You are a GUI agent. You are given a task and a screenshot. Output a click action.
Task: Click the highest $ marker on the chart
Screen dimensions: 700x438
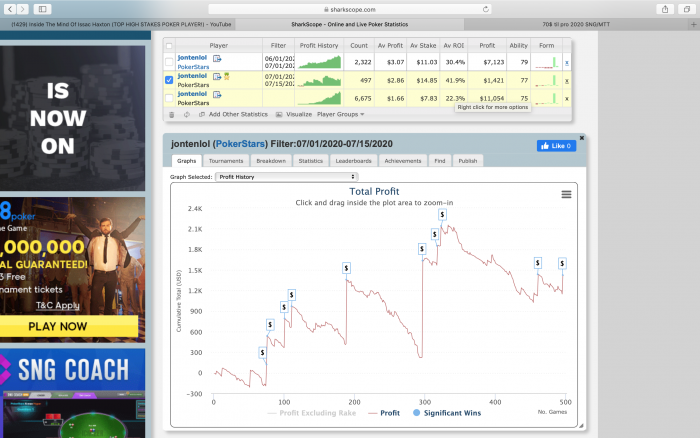pos(442,215)
